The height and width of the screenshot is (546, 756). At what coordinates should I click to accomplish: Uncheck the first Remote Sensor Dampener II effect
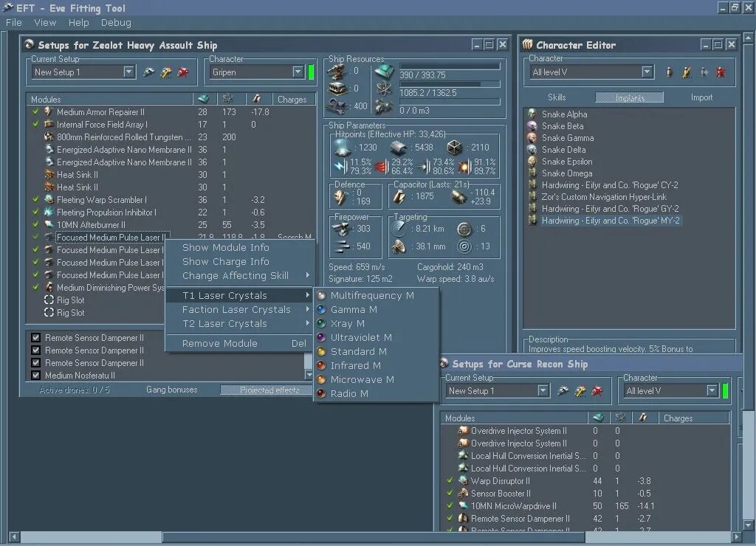35,338
